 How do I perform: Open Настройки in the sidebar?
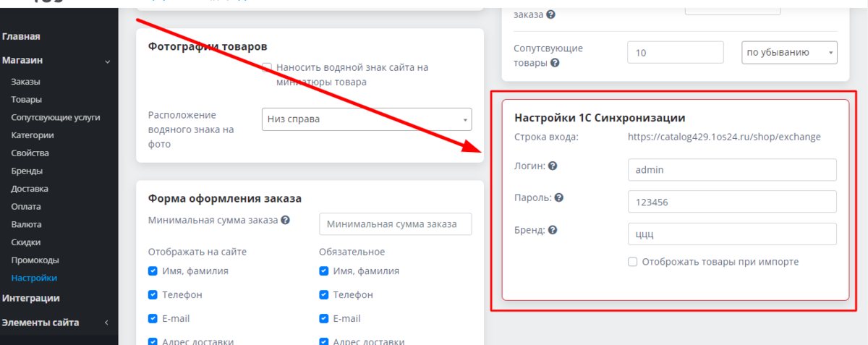34,278
